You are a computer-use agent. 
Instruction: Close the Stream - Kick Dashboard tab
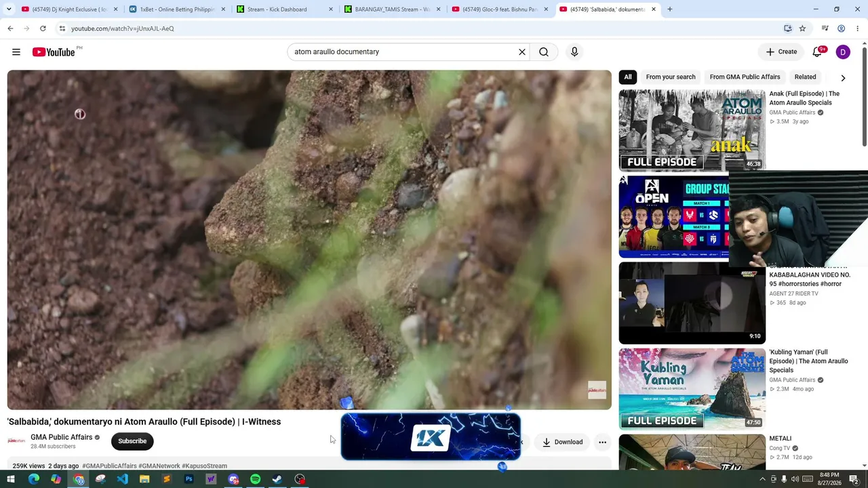click(331, 9)
